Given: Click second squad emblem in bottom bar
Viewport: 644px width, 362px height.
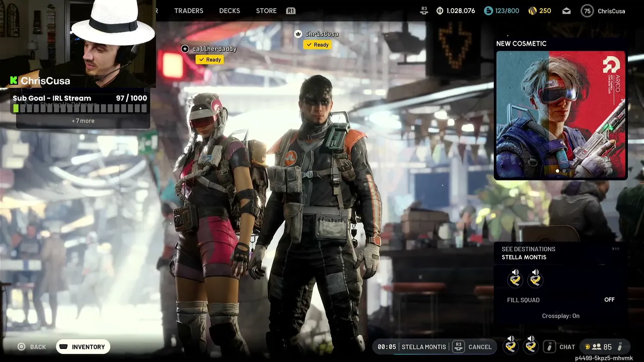Looking at the screenshot, I should pyautogui.click(x=530, y=347).
